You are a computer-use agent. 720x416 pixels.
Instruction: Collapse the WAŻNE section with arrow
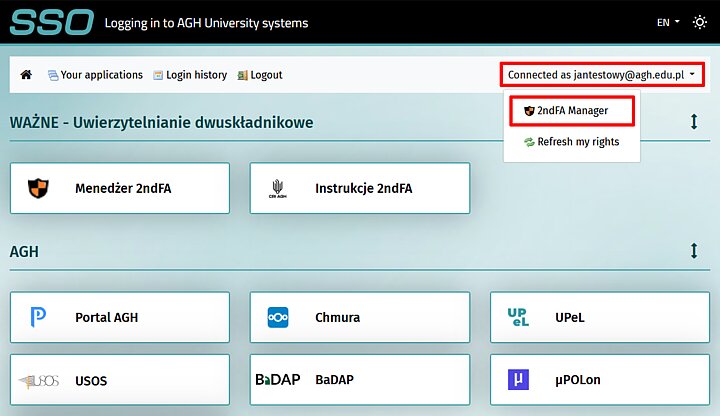pos(693,122)
